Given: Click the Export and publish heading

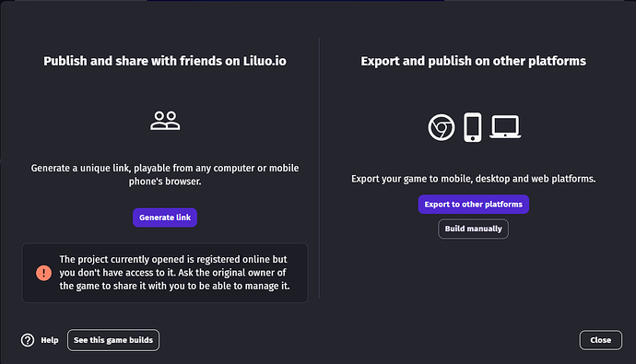Looking at the screenshot, I should pos(474,61).
